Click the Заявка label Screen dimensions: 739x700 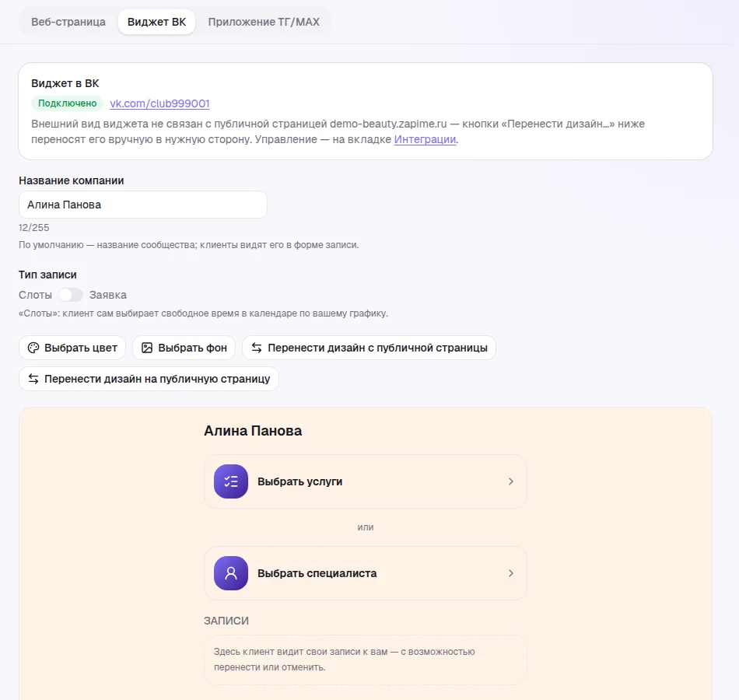coord(108,295)
